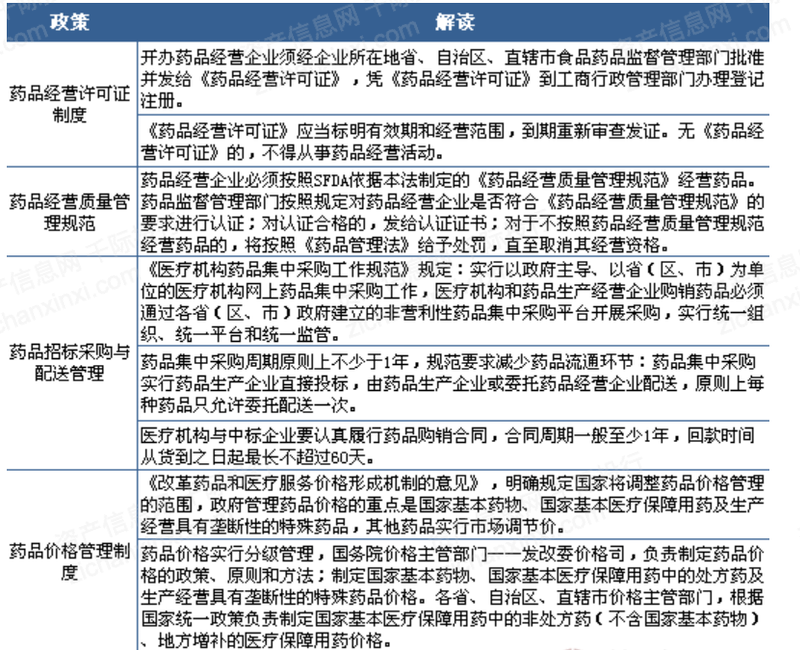Click the paragraph starting 《改革药品和医疗服务价格形成机制的意见》

tap(454, 504)
